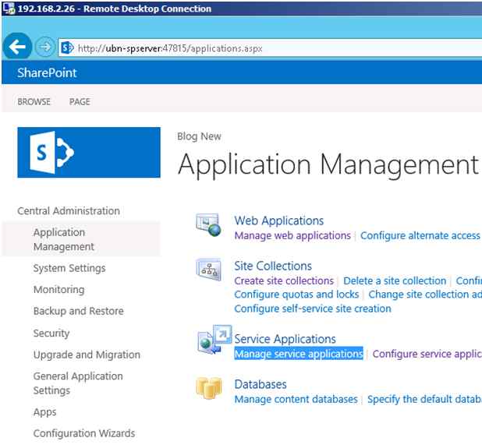The image size is (482, 448).
Task: Click the Service Applications icon
Action: point(214,339)
